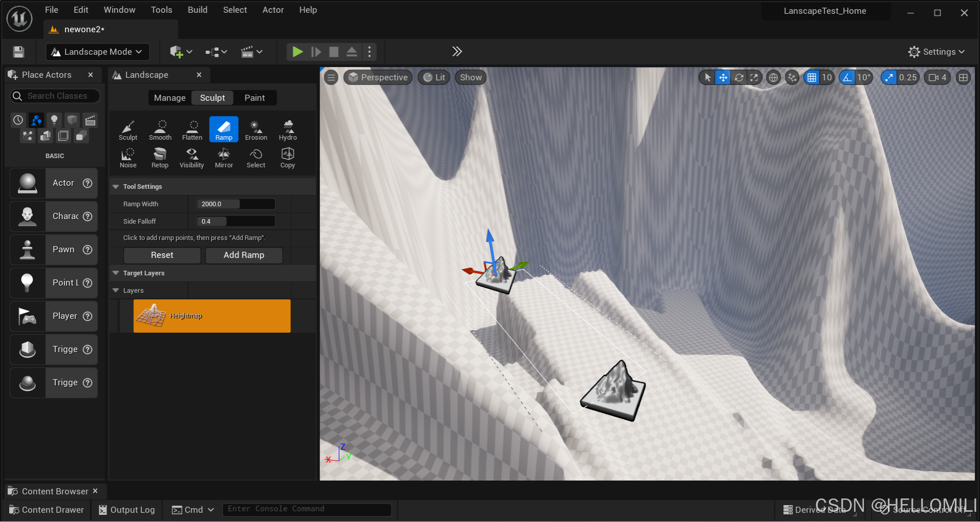Expand the toolbar overflow chevrons
This screenshot has height=522, width=980.
pyautogui.click(x=457, y=52)
